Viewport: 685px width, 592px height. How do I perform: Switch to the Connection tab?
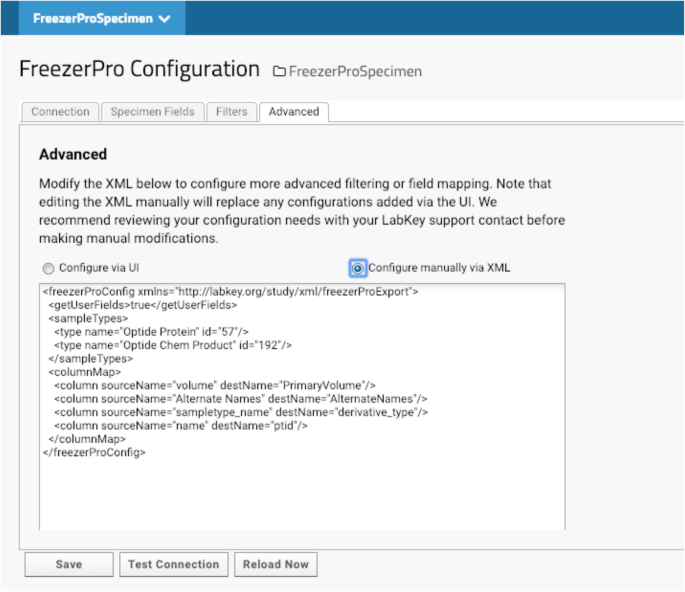tap(60, 112)
